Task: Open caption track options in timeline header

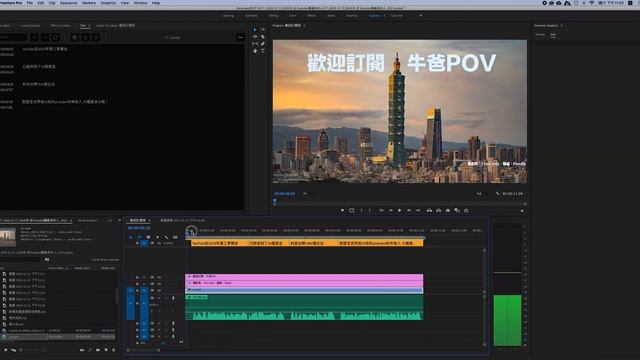Action: [x=175, y=237]
